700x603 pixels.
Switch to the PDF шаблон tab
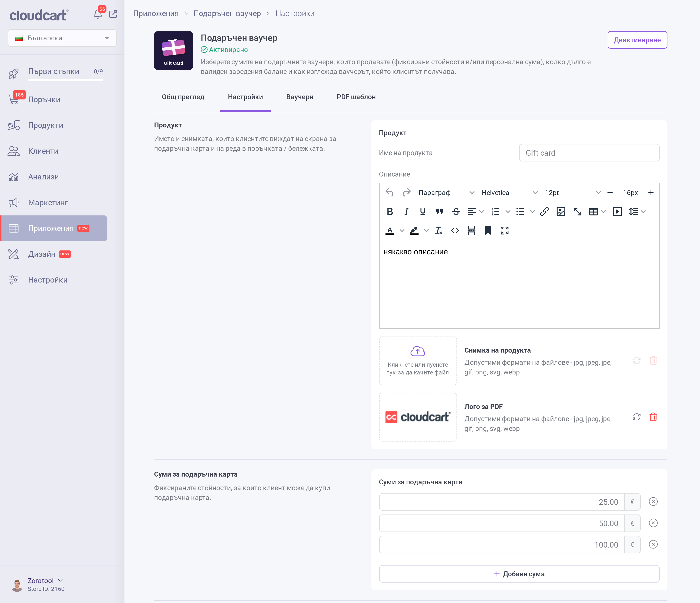(356, 97)
